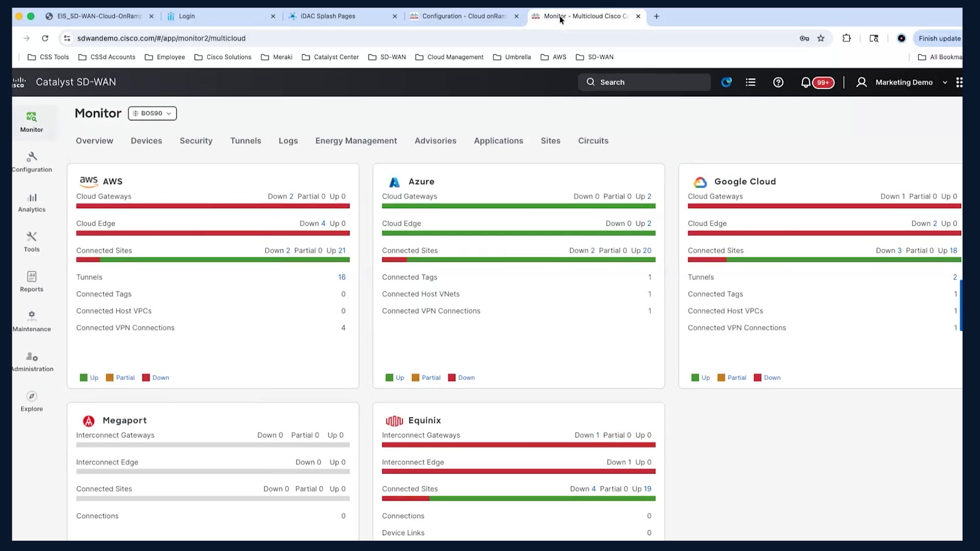Viewport: 980px width, 551px height.
Task: Switch to the Energy Management tab
Action: coord(356,141)
